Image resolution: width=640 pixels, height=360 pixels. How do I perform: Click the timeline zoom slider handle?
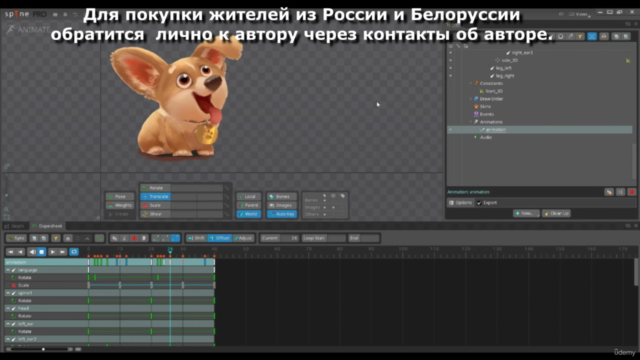pos(43,349)
